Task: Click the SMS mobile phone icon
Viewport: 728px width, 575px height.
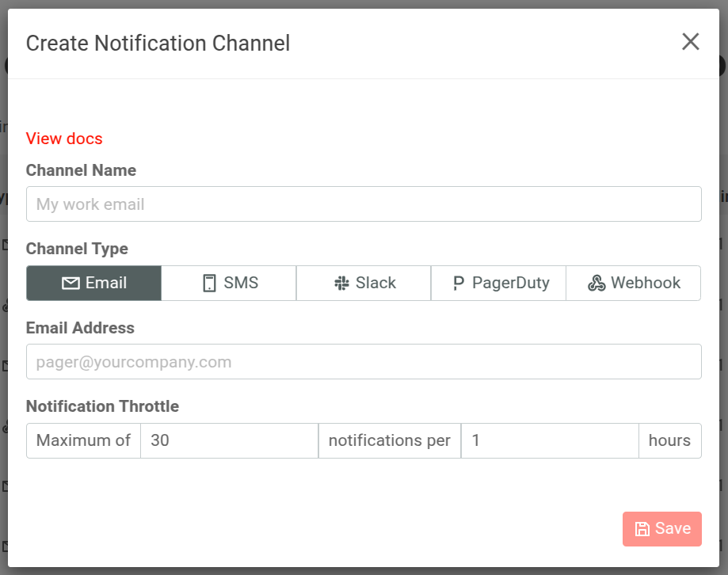Action: coord(209,282)
